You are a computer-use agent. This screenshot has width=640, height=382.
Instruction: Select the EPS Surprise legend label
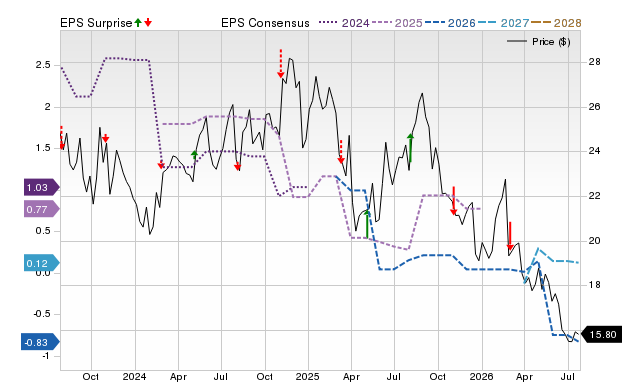pos(96,23)
